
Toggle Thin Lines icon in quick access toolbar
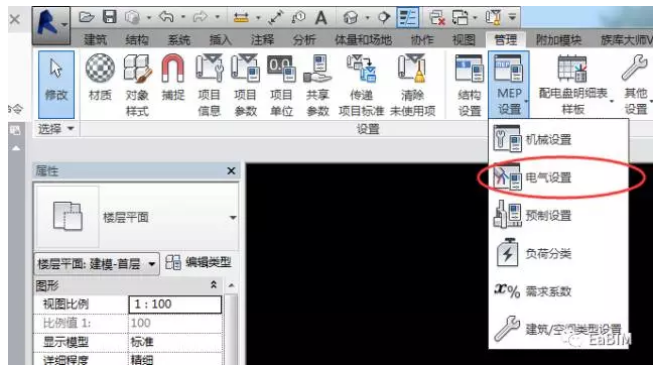[x=407, y=18]
